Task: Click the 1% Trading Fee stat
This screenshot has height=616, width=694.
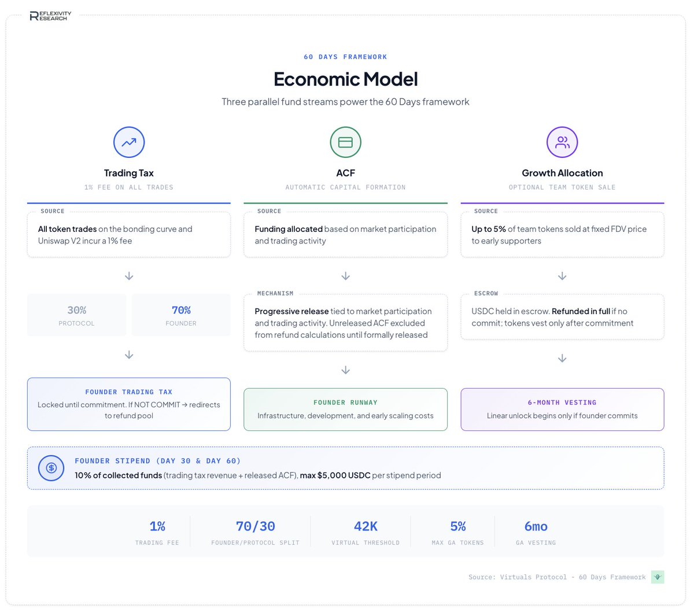Action: (157, 533)
